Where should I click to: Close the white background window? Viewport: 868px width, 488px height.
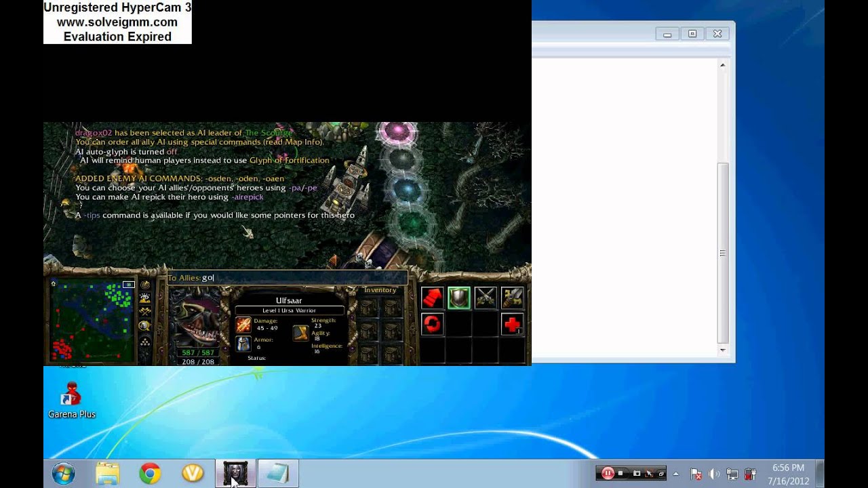(x=717, y=33)
